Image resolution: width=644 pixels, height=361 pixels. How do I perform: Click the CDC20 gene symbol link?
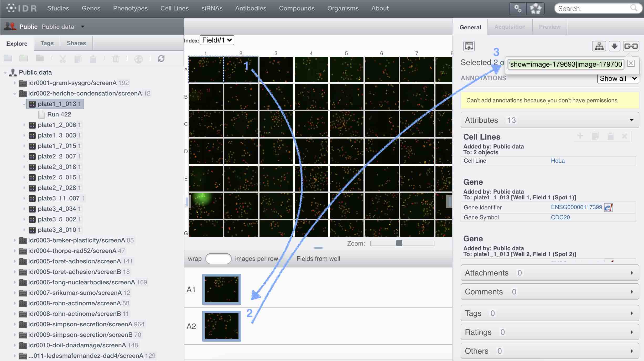(560, 217)
